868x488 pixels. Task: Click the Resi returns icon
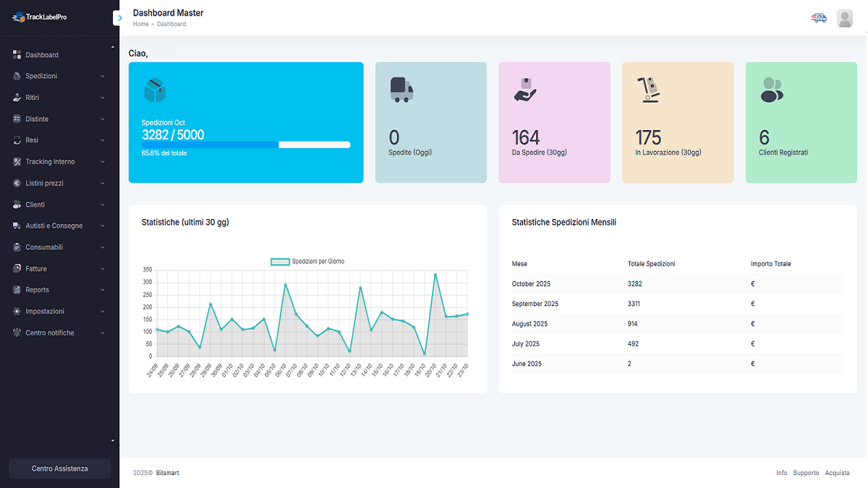17,140
